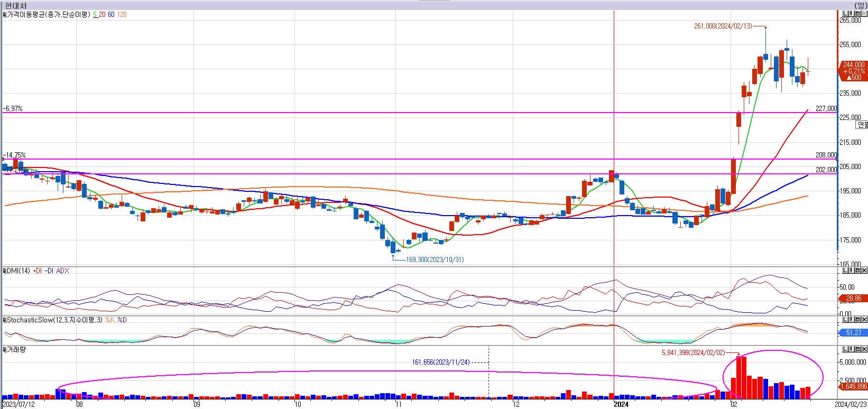
Task: Click the %D legend label
Action: tap(122, 320)
